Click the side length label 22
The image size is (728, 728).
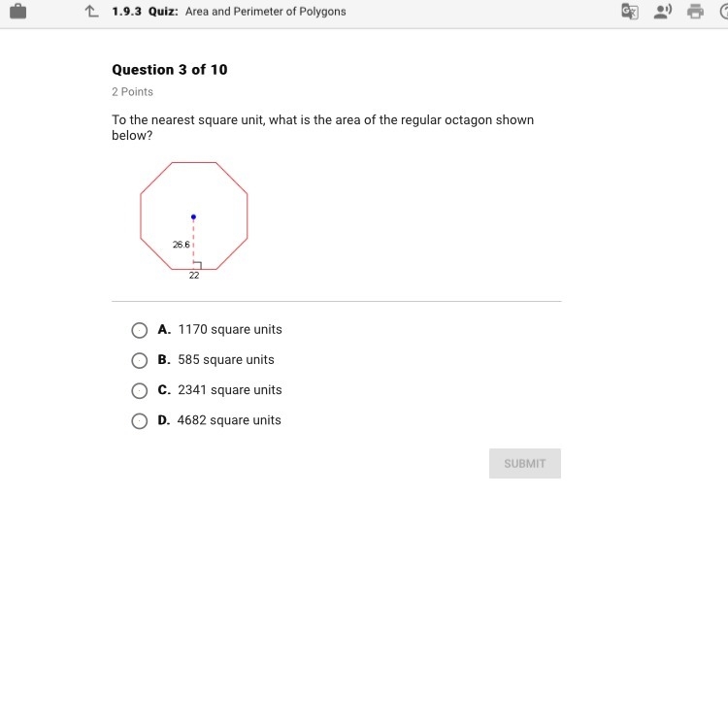pyautogui.click(x=194, y=276)
